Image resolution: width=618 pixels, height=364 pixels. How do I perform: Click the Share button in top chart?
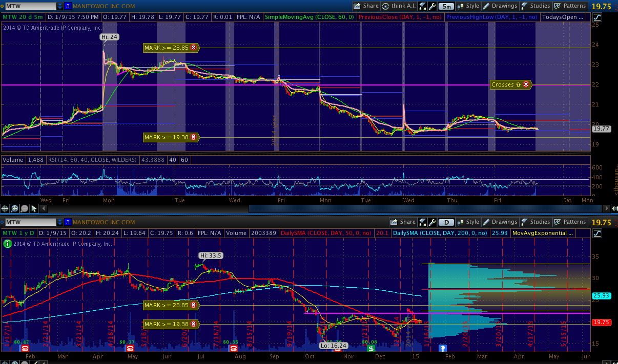[x=366, y=6]
